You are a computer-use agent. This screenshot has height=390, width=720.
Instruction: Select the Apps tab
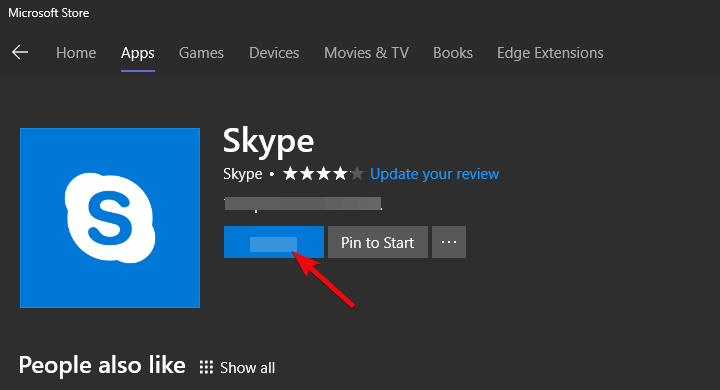pos(138,53)
